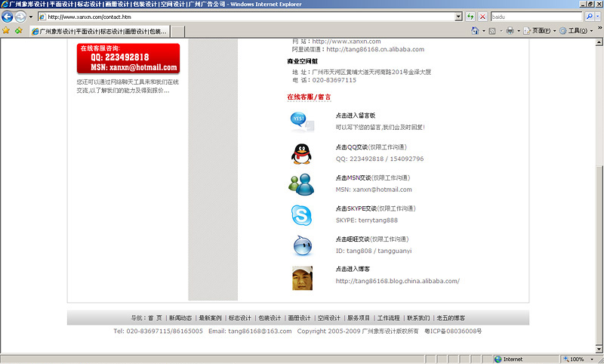Image resolution: width=604 pixels, height=364 pixels.
Task: Open the 工具(O) tools menu
Action: coord(576,31)
